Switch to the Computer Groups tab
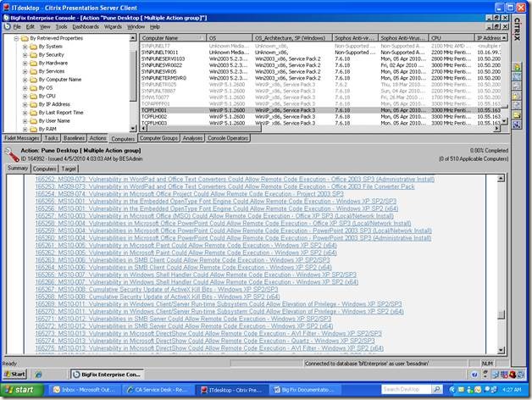The width and height of the screenshot is (532, 400). point(158,138)
